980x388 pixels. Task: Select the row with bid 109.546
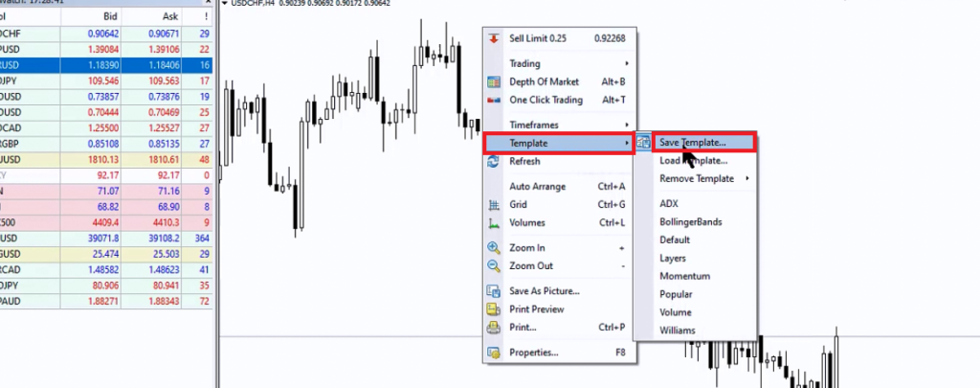tap(106, 80)
